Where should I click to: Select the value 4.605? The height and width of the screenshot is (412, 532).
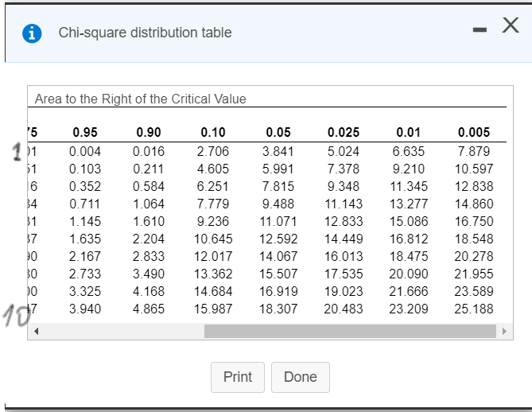213,169
